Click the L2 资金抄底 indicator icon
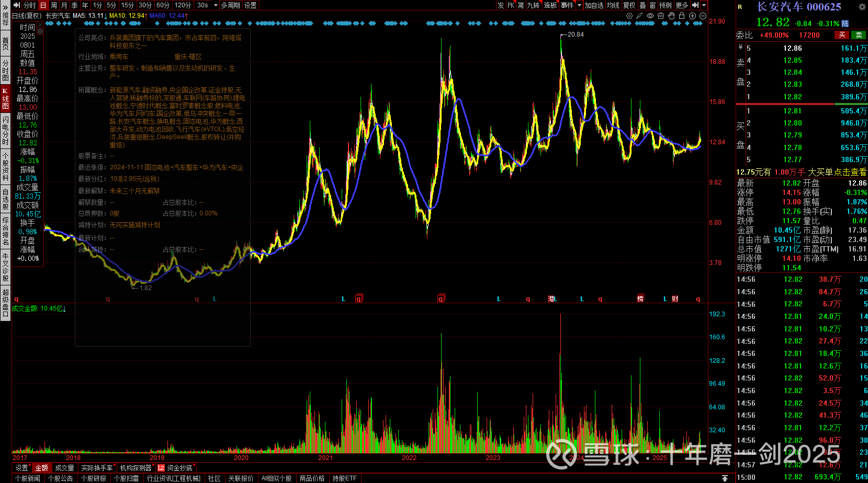 click(161, 468)
